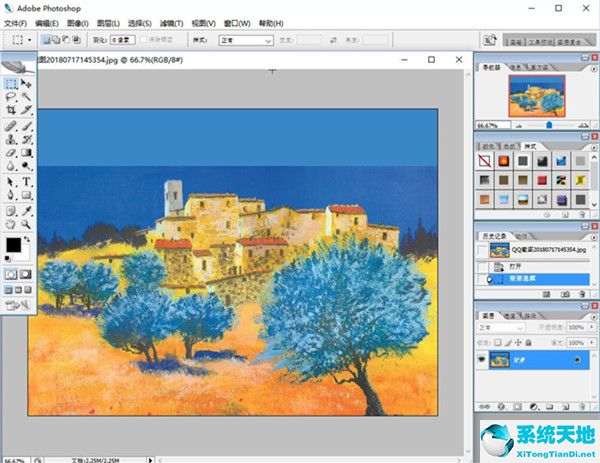Click the black foreground color swatch
The image size is (600, 463).
pos(13,245)
